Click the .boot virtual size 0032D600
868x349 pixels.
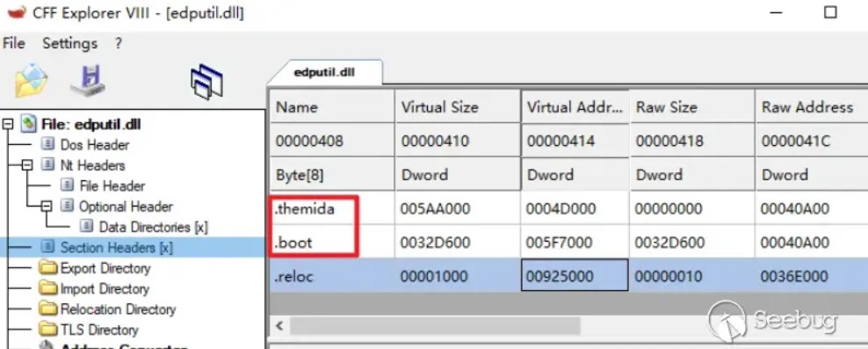point(457,242)
